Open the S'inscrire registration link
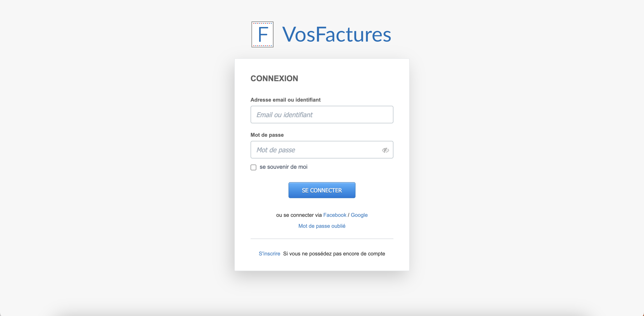Image resolution: width=644 pixels, height=316 pixels. pos(269,254)
